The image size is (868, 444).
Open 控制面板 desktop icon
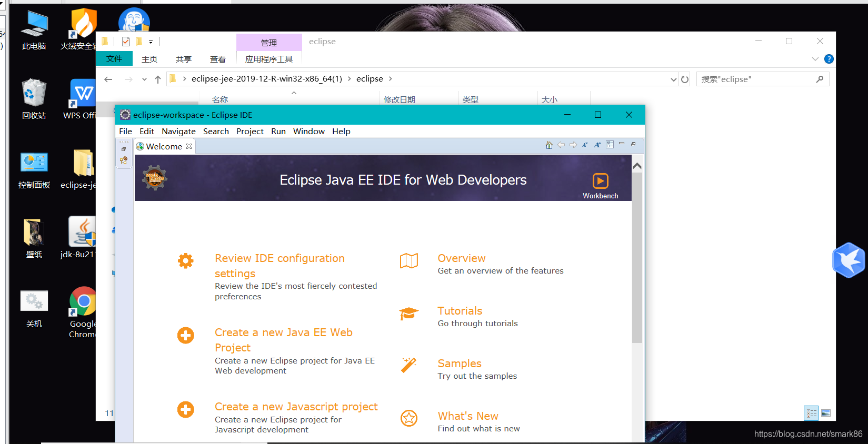point(34,169)
